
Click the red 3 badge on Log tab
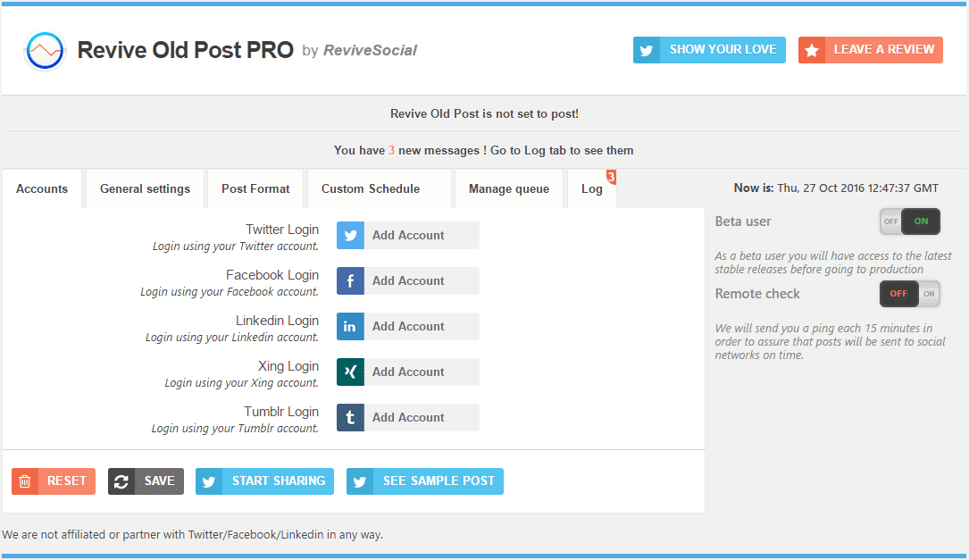click(611, 177)
